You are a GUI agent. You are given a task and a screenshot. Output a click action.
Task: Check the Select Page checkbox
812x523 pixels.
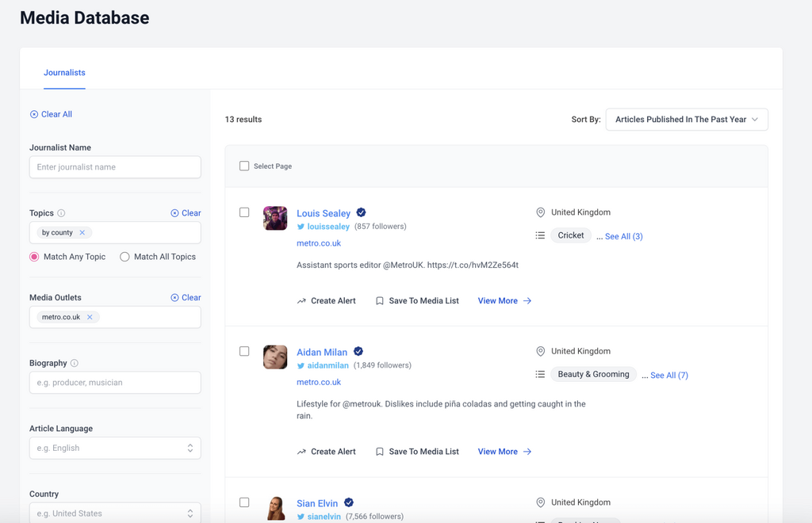[244, 166]
